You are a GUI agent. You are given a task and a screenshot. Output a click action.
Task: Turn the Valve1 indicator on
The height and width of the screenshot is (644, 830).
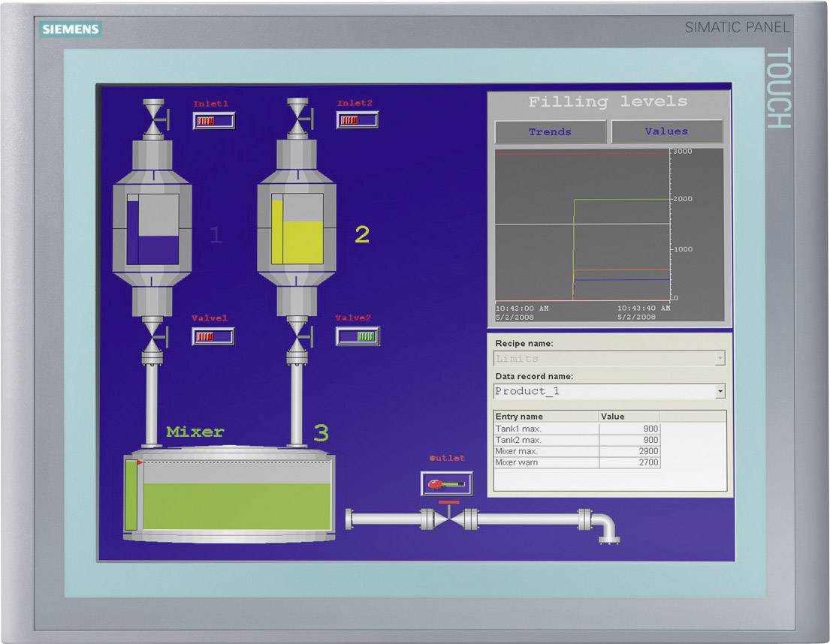click(213, 336)
